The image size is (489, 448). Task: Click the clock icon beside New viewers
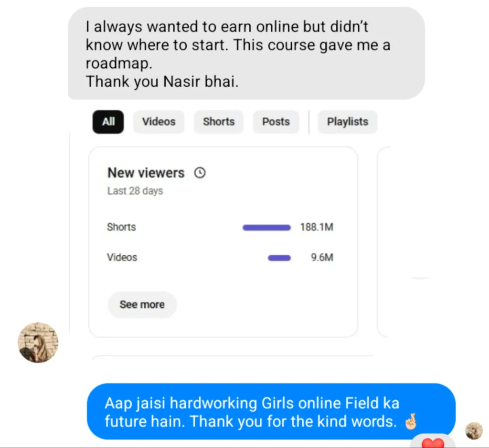tap(200, 173)
